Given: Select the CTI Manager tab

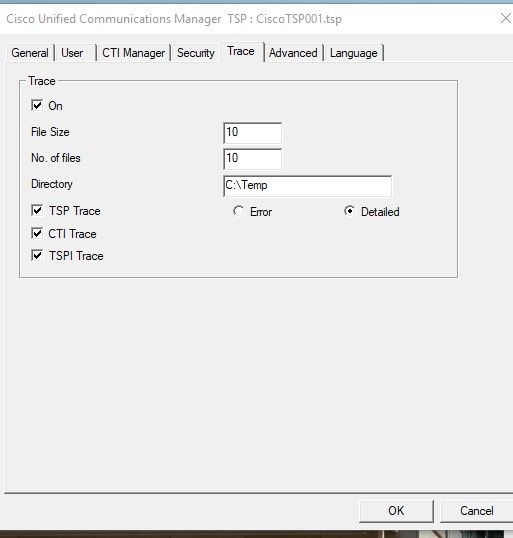Looking at the screenshot, I should pos(133,53).
